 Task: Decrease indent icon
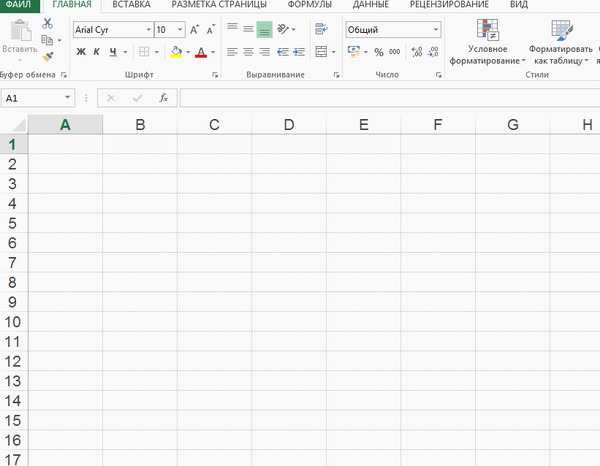coord(282,52)
